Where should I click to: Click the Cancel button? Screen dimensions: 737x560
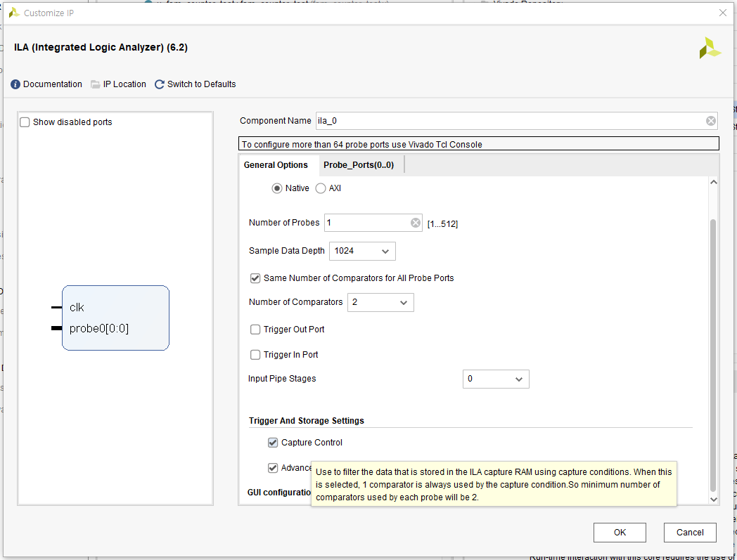pyautogui.click(x=690, y=533)
